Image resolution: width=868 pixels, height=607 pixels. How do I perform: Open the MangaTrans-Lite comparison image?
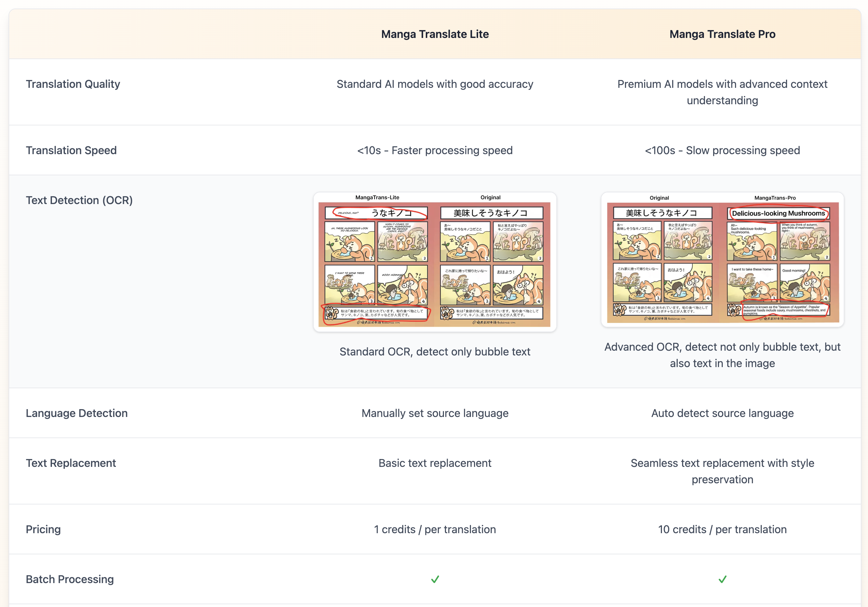[435, 260]
